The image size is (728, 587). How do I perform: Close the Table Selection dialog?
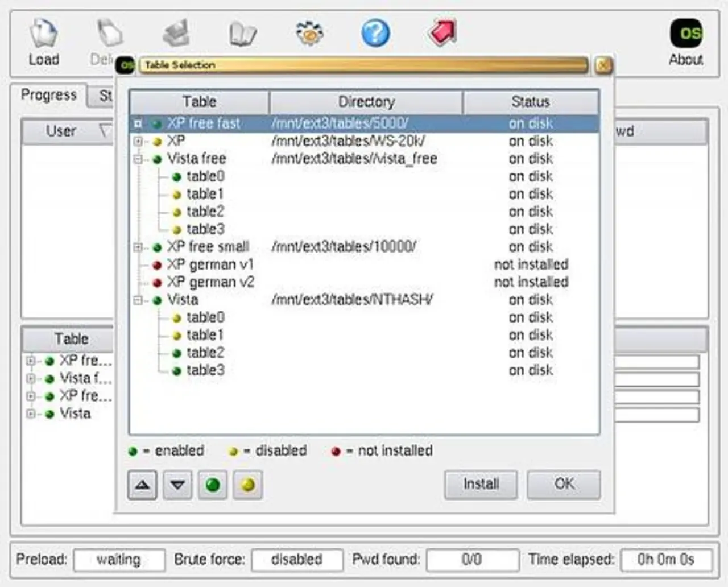[603, 65]
